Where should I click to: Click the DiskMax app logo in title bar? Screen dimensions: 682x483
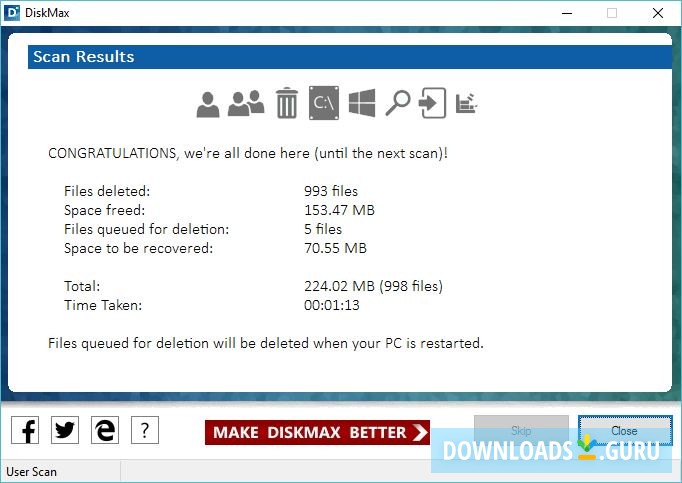pos(12,13)
